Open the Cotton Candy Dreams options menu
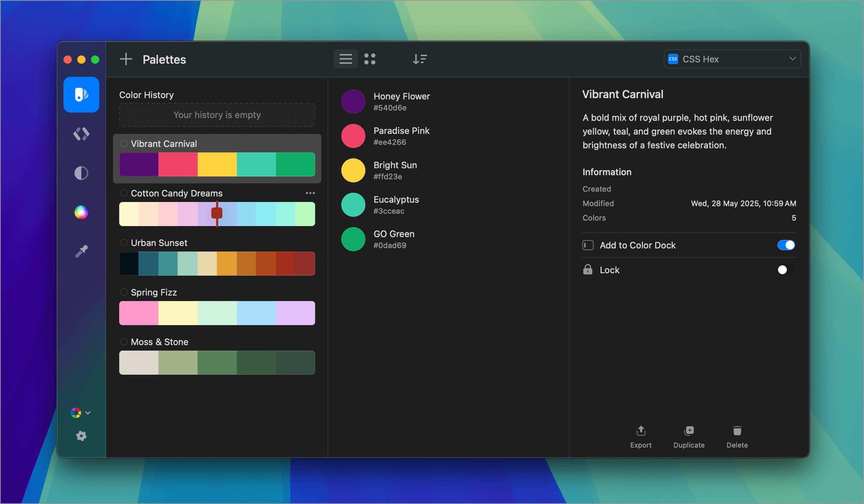This screenshot has height=504, width=864. pos(310,193)
